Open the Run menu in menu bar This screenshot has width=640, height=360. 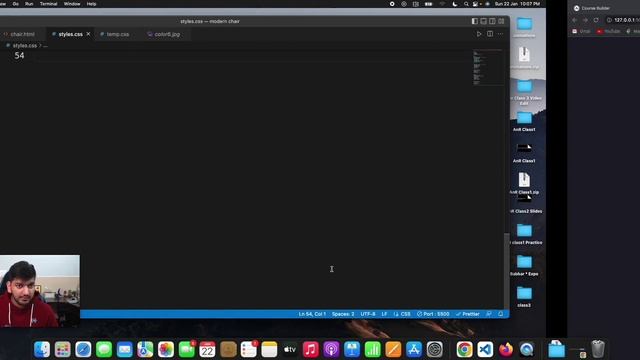(29, 4)
